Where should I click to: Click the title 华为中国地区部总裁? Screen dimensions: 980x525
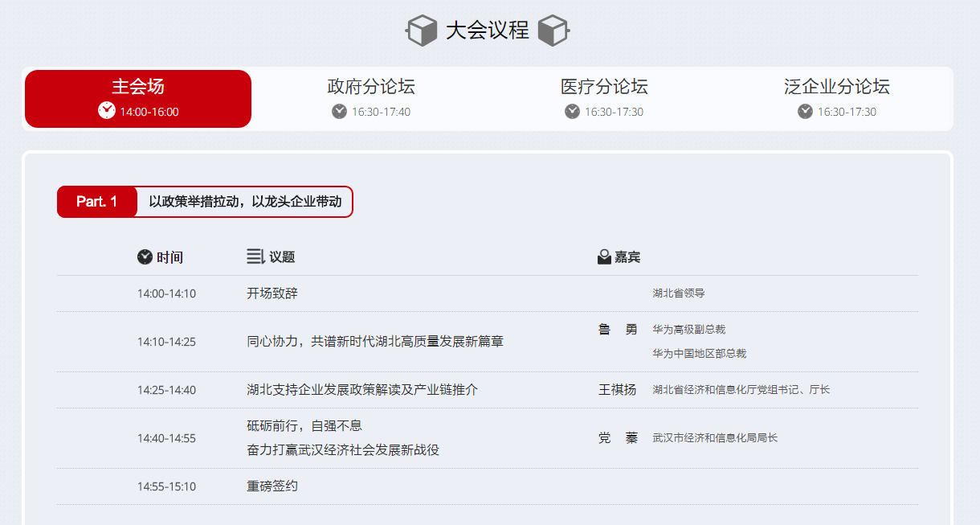(x=700, y=354)
